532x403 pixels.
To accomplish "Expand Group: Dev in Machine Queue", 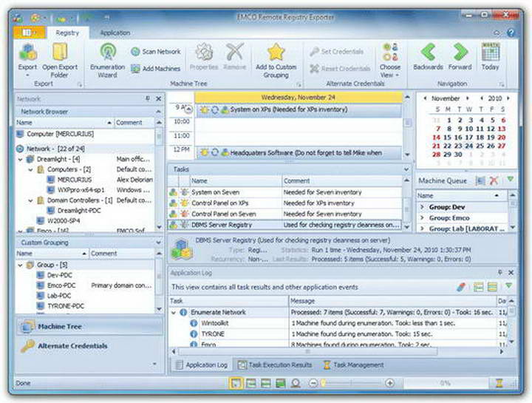I will tap(423, 207).
